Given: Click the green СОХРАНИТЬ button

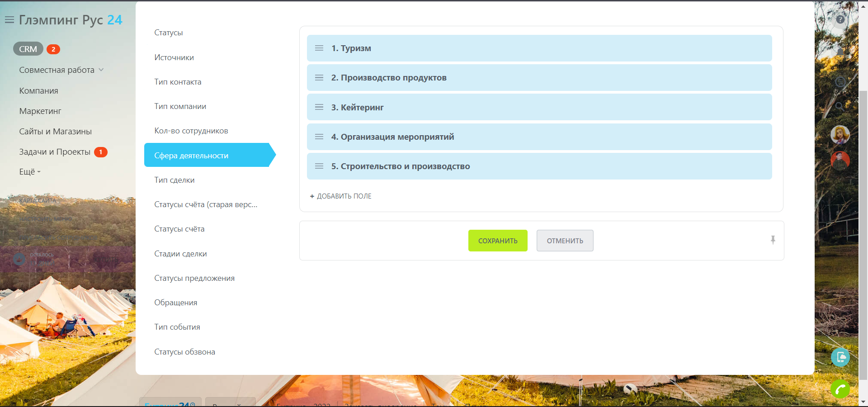Looking at the screenshot, I should pyautogui.click(x=498, y=241).
